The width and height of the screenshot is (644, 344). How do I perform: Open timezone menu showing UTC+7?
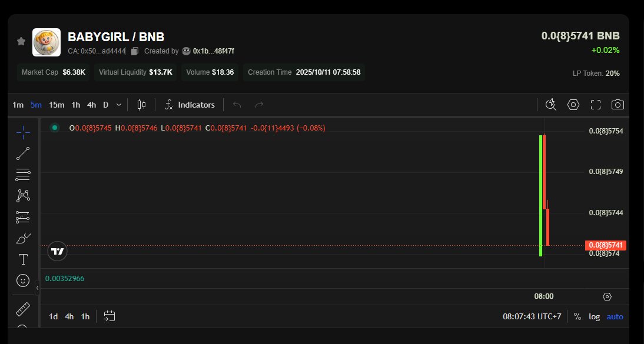(x=532, y=316)
